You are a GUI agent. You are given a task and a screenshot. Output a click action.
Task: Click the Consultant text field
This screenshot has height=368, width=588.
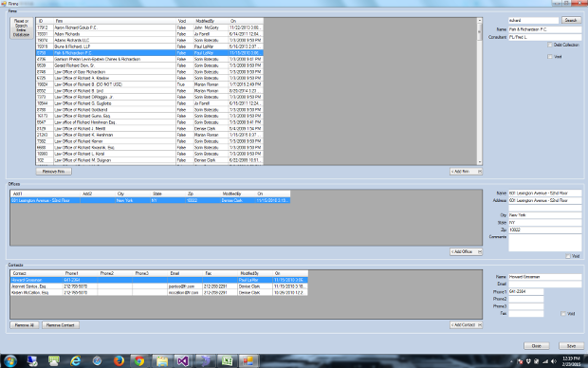544,37
